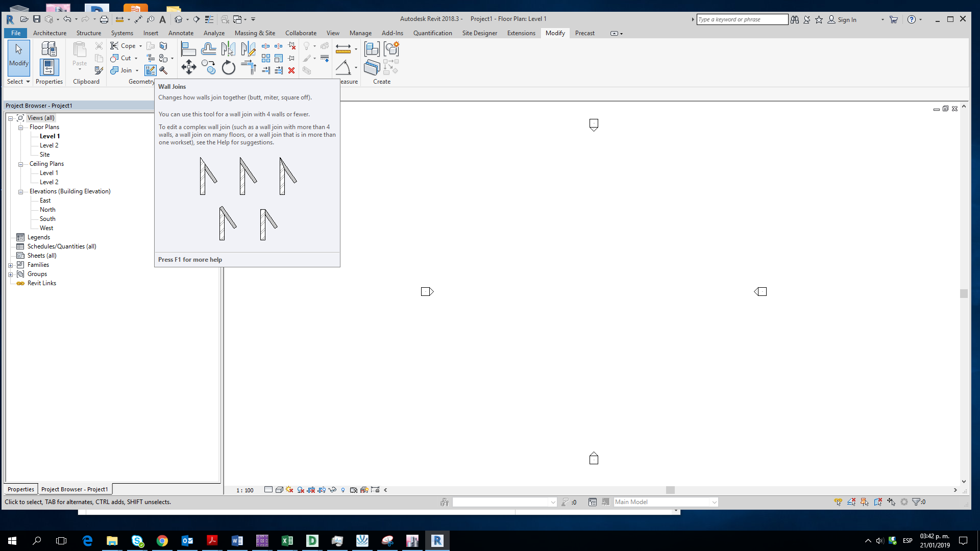Image resolution: width=980 pixels, height=551 pixels.
Task: Open the Type Properties icon
Action: (48, 49)
